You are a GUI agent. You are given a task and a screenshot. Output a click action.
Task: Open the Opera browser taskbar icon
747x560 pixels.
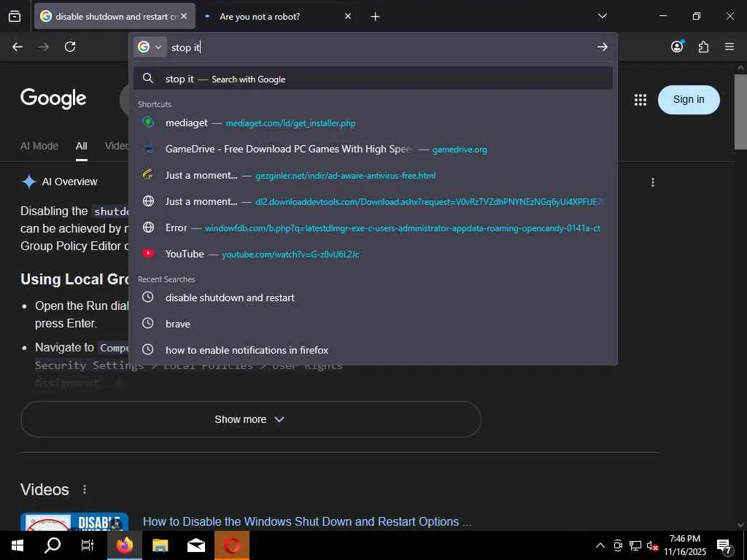point(232,545)
